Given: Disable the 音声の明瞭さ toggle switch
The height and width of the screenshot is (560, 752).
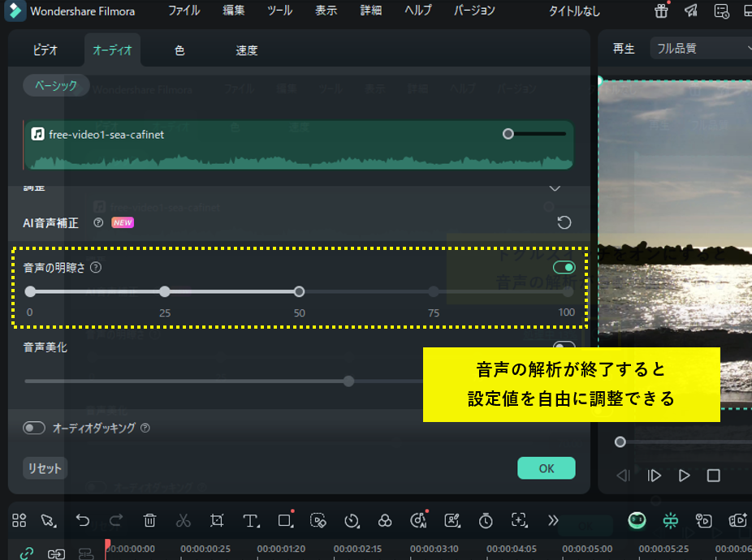Looking at the screenshot, I should [x=564, y=267].
